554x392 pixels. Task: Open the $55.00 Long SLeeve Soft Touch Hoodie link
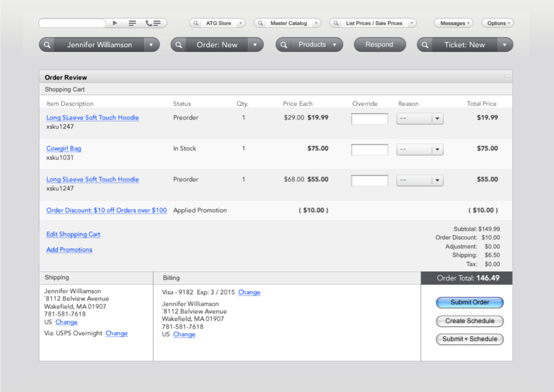pyautogui.click(x=93, y=179)
